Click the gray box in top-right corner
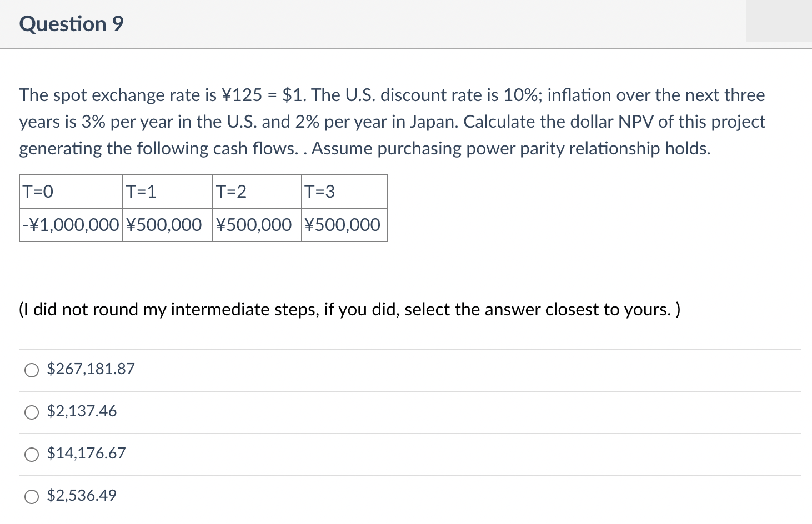Viewport: 812px width, 524px height. [x=778, y=21]
